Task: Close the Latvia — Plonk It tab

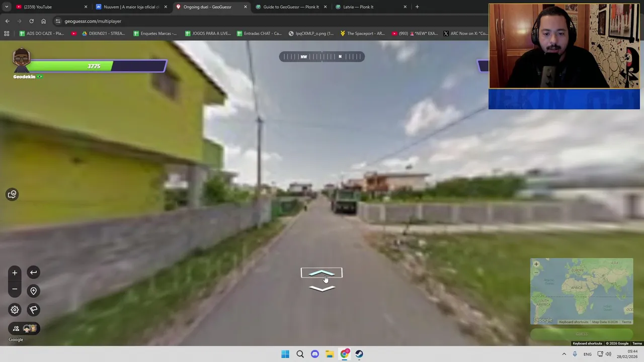Action: pyautogui.click(x=405, y=7)
